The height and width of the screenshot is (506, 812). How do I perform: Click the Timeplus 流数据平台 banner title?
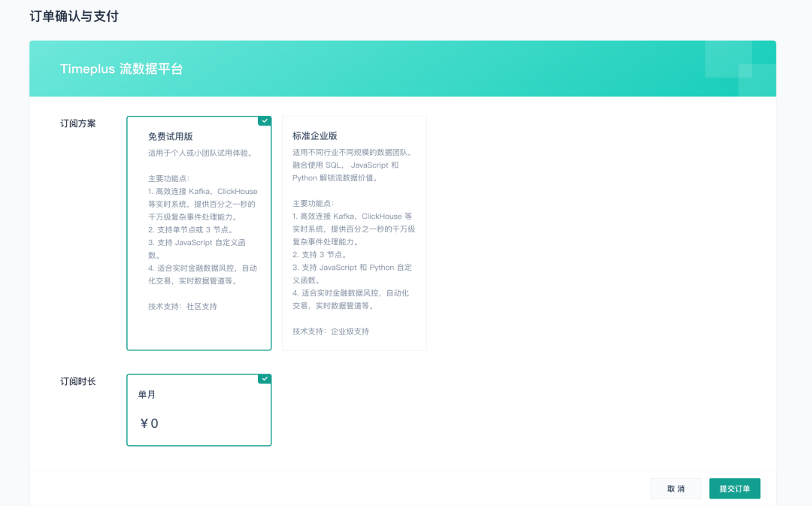coord(121,69)
